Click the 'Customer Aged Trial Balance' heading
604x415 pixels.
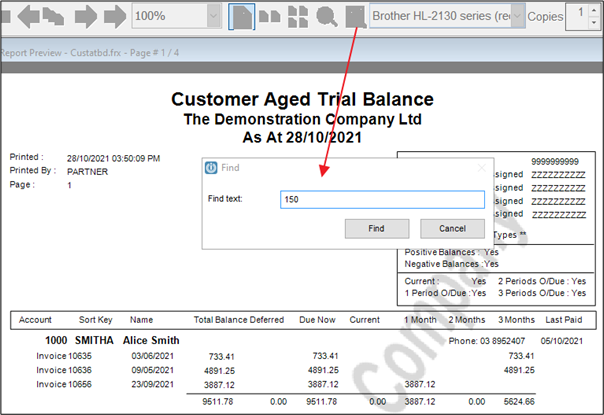(302, 99)
